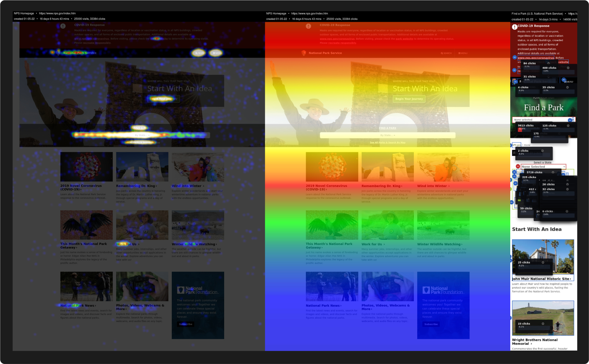589x364 pixels.
Task: Click SEARCH in the middle scroll heatmap
Action: pos(446,53)
